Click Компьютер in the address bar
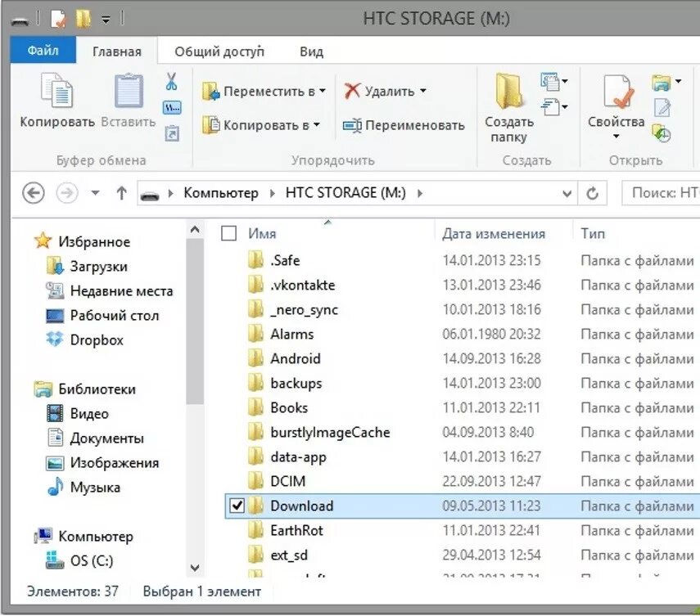Viewport: 700px width, 616px height. click(x=221, y=193)
